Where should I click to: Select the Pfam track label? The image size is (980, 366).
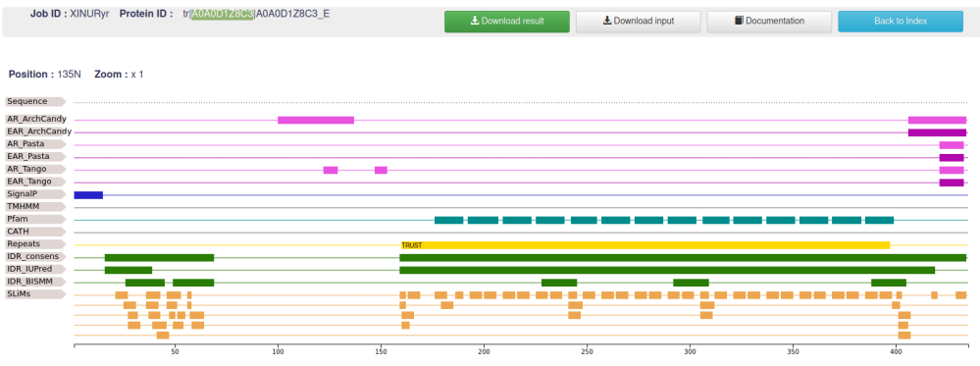point(35,219)
